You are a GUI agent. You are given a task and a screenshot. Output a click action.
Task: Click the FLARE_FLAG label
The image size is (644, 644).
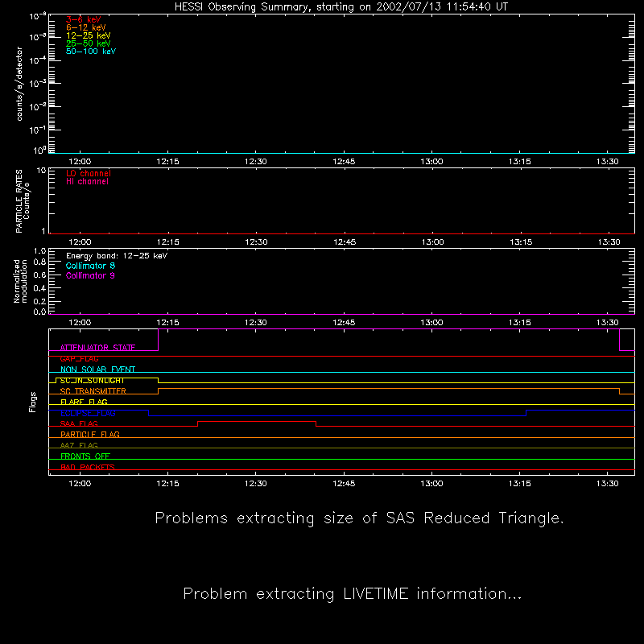(84, 402)
